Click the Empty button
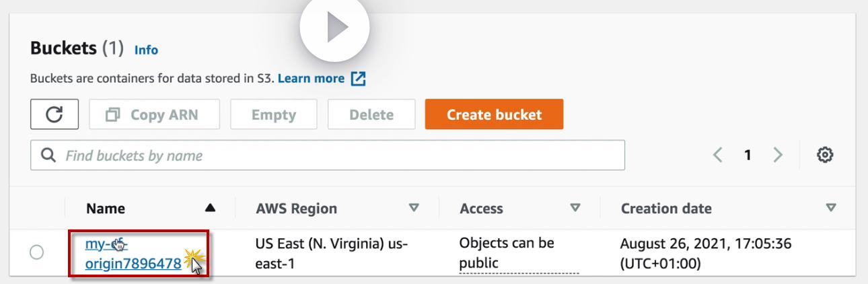 [274, 114]
